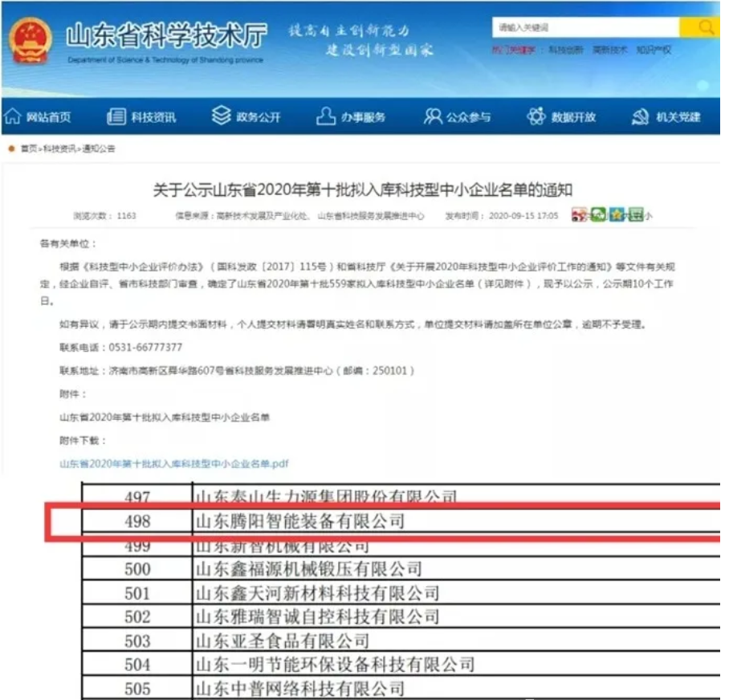Click the site title 山东省科学技术厅

[x=167, y=35]
